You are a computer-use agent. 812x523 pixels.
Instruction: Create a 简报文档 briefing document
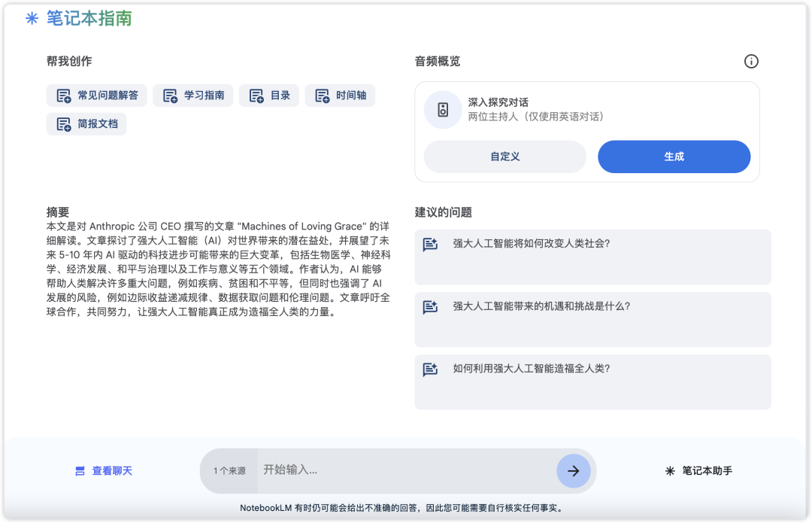[x=86, y=123]
